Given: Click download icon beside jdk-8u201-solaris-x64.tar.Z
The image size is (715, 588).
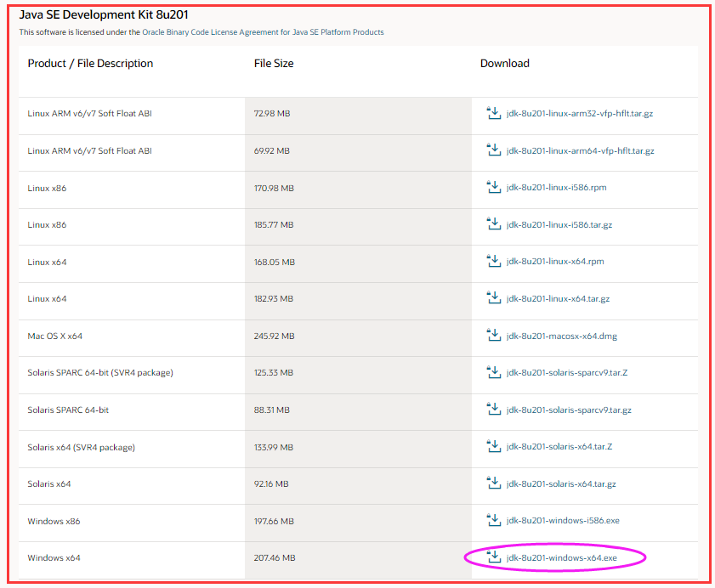Looking at the screenshot, I should point(493,446).
